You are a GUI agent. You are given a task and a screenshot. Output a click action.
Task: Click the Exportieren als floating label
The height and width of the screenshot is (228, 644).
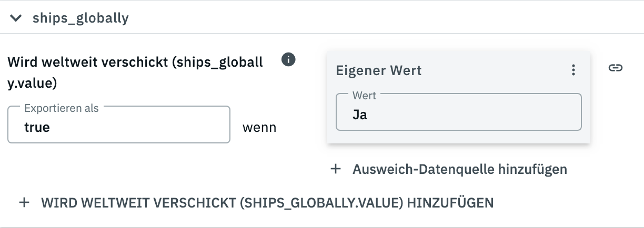pos(62,108)
